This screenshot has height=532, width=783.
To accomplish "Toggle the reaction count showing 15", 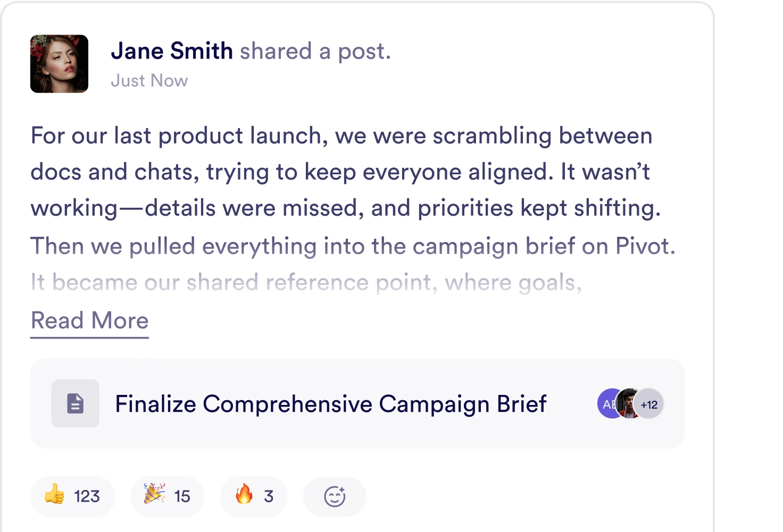I will coord(182,496).
